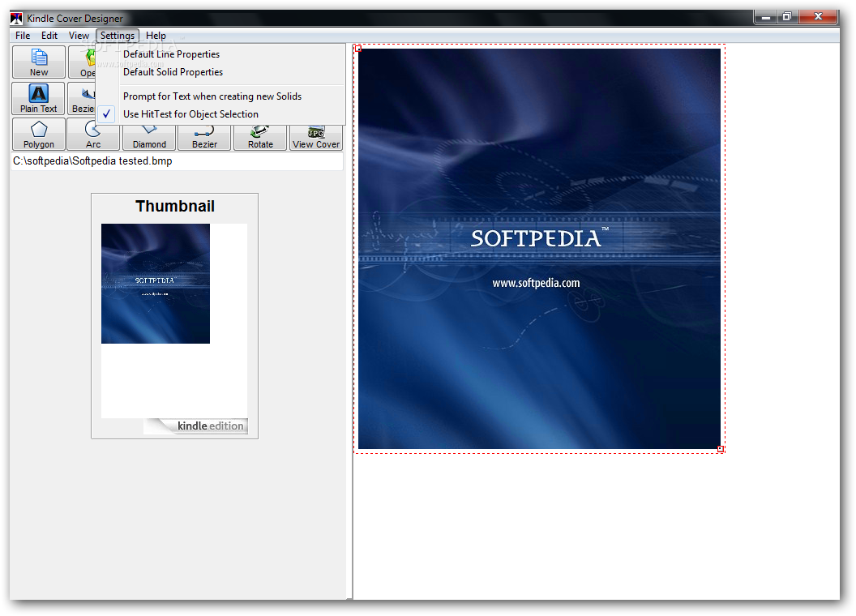Click the kindle edition badge
Screen dimensions: 856x616
[x=196, y=426]
